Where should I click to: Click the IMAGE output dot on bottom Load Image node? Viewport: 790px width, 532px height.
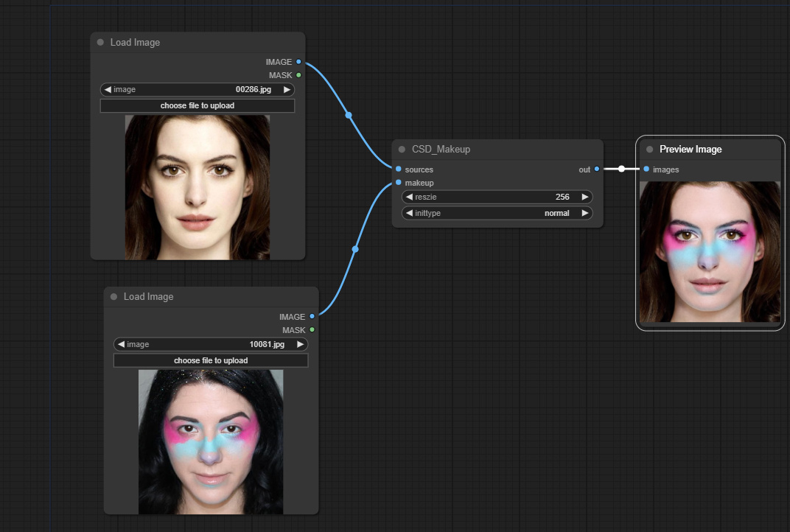[x=310, y=317]
